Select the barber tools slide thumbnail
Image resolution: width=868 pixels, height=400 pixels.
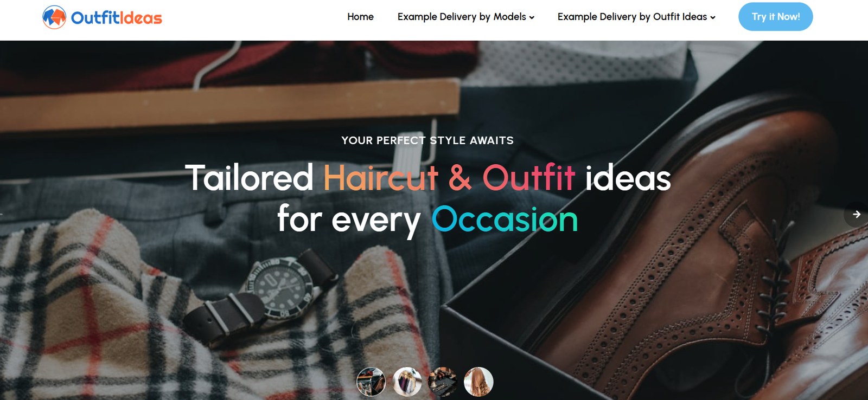click(443, 382)
